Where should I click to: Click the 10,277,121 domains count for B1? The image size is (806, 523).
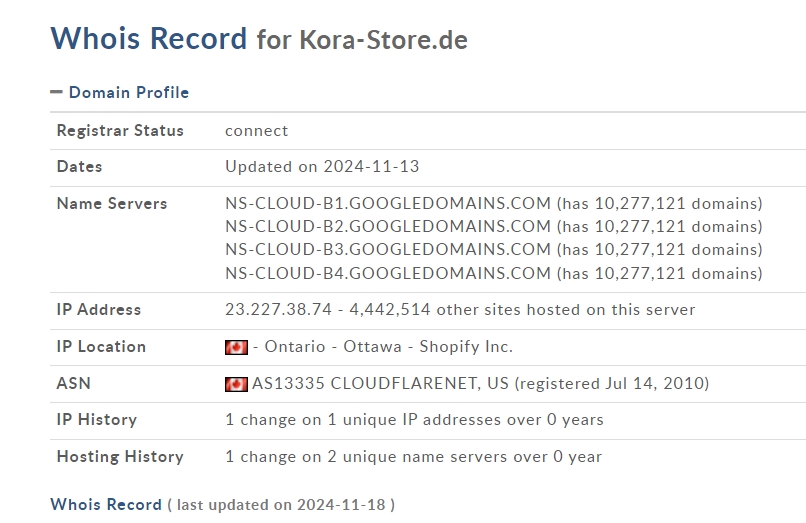click(660, 204)
